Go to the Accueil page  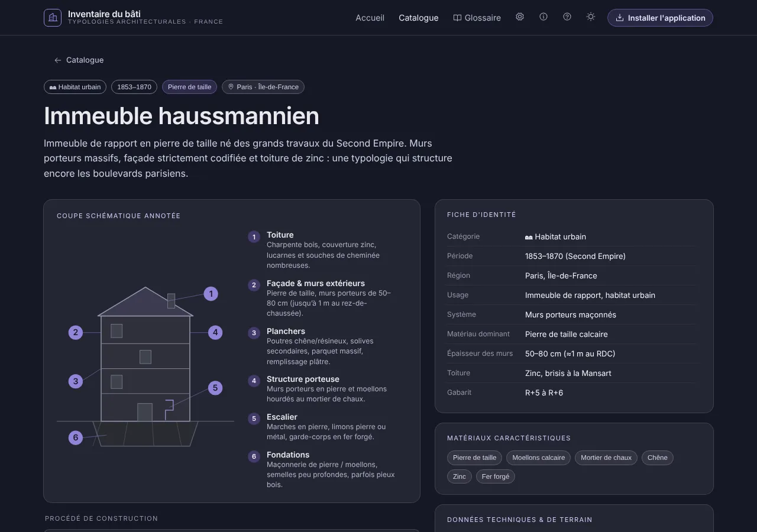[370, 18]
